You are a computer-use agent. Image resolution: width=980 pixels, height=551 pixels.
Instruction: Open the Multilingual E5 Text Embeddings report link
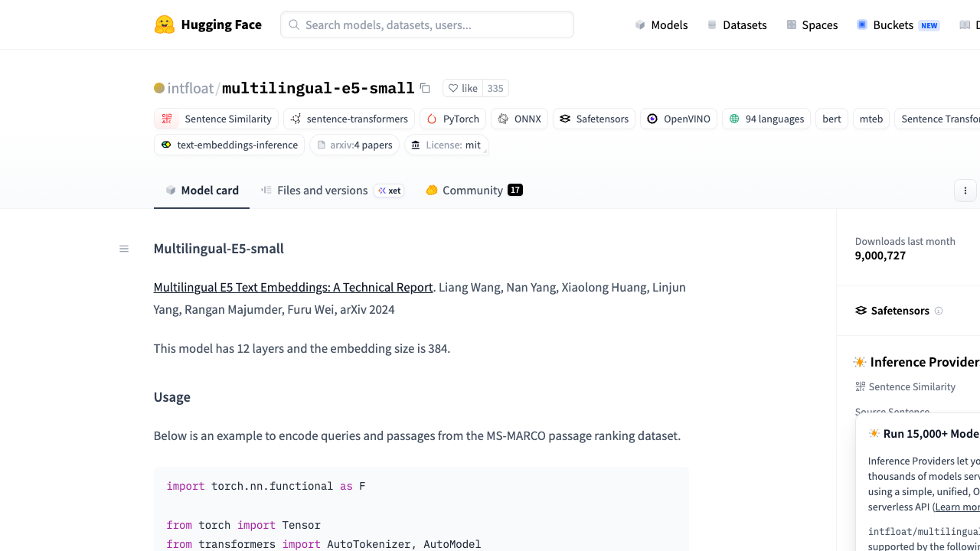click(293, 288)
